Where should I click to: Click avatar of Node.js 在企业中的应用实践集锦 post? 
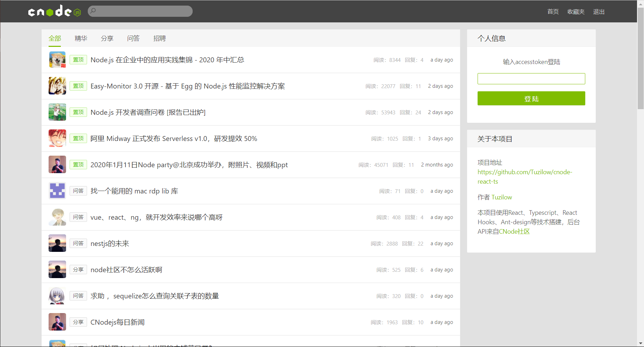click(57, 59)
